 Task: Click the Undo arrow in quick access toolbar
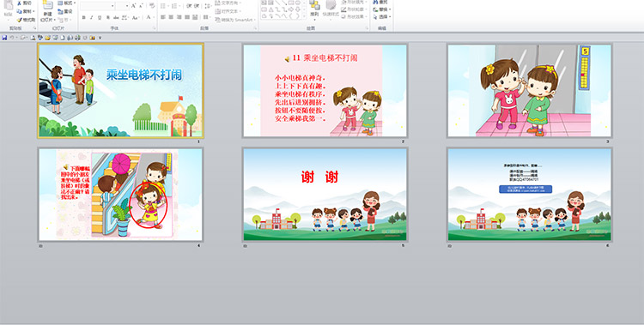pos(12,38)
